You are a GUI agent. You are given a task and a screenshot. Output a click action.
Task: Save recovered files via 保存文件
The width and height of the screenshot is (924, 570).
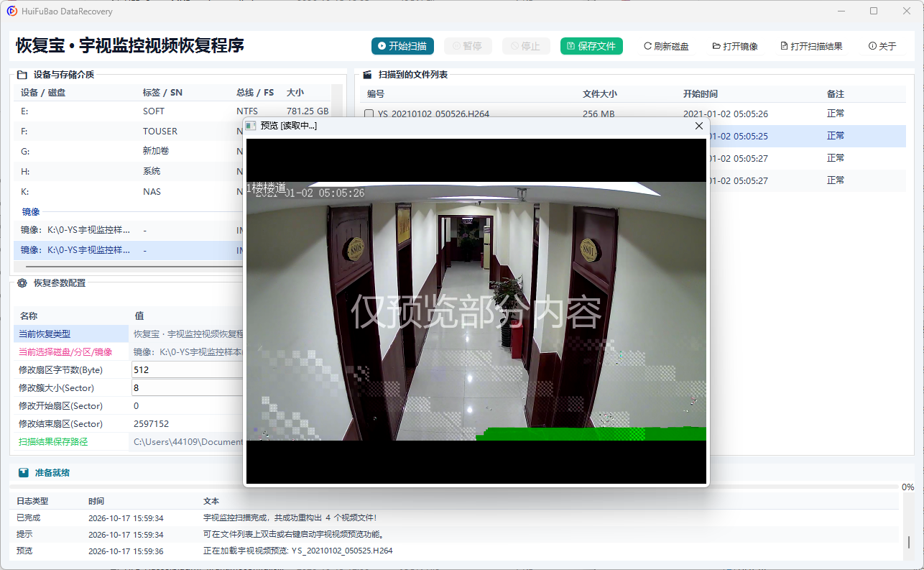click(591, 46)
